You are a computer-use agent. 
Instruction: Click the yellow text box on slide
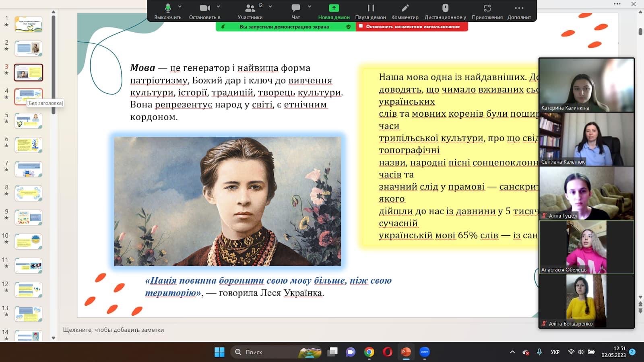tap(450, 156)
